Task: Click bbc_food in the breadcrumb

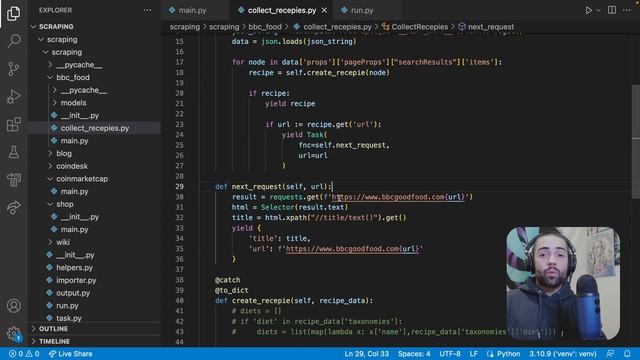Action: pyautogui.click(x=265, y=27)
